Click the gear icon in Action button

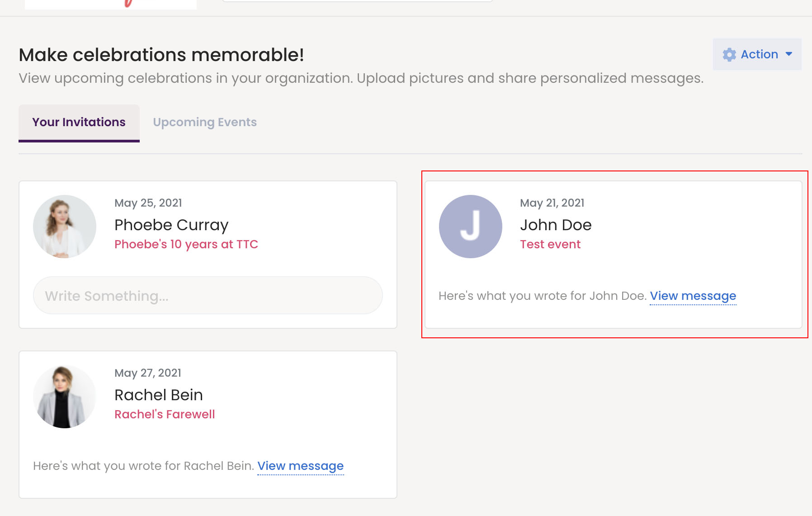[729, 55]
